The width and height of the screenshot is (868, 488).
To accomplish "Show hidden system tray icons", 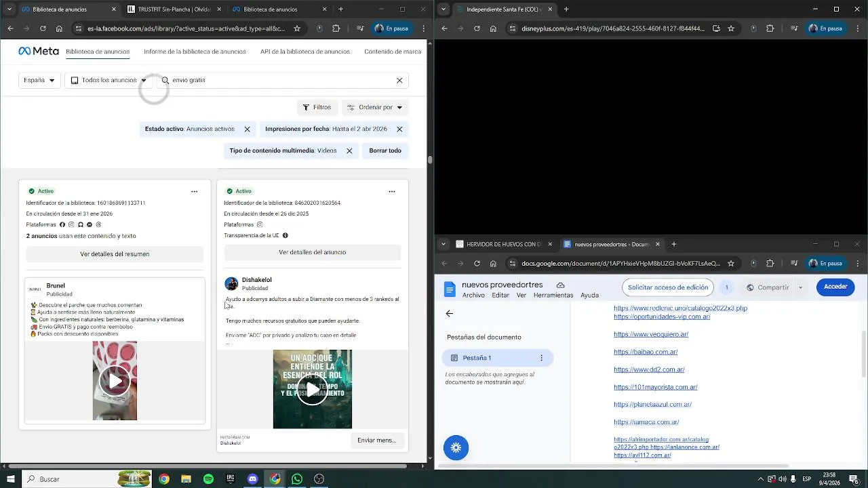I will coord(760,479).
